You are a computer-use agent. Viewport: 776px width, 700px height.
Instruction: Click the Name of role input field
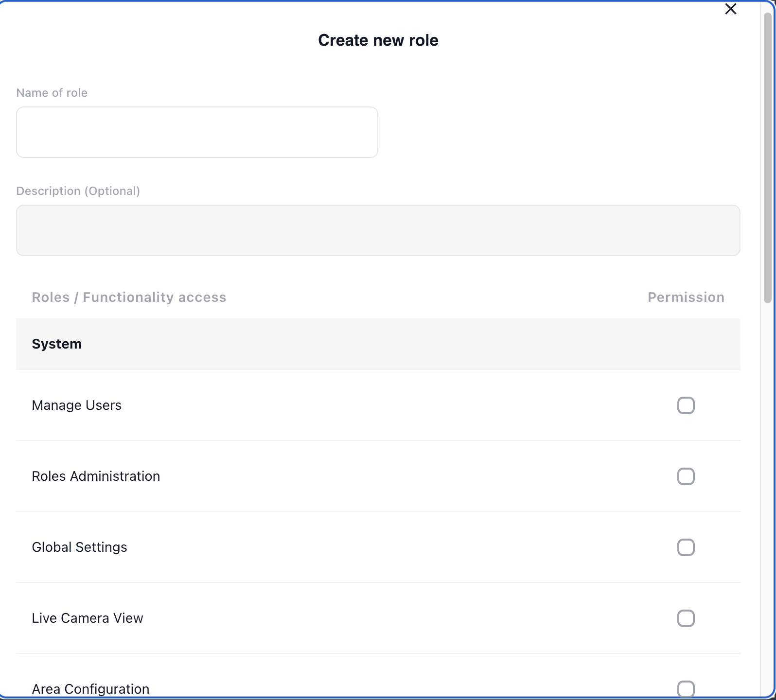click(x=197, y=132)
